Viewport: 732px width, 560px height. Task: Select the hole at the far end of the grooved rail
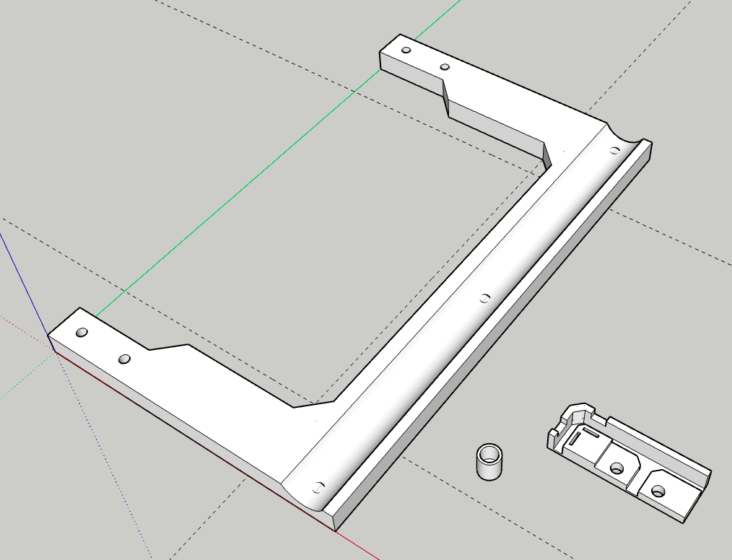pos(615,150)
